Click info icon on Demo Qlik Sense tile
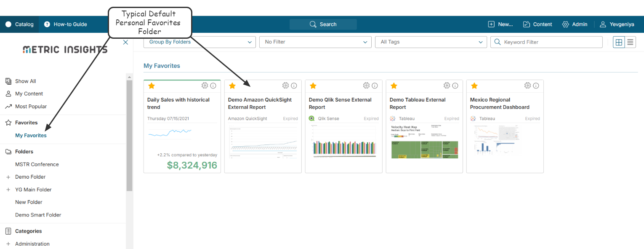This screenshot has height=249, width=644. click(375, 86)
